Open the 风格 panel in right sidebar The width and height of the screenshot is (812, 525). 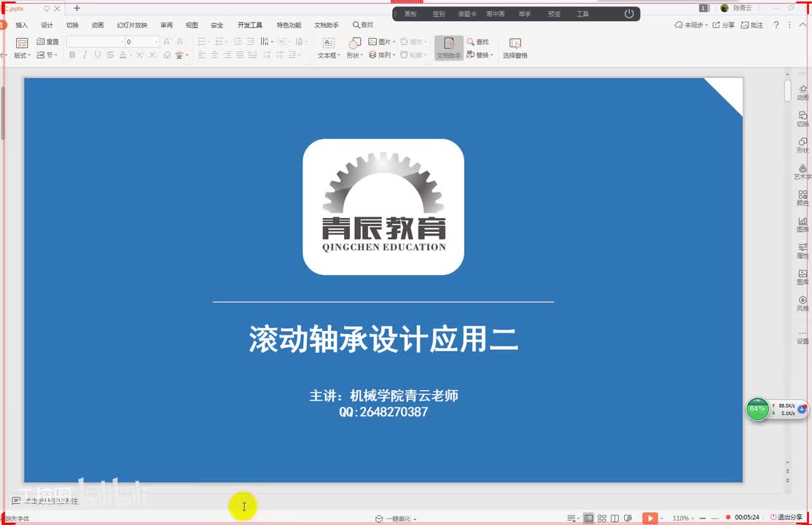[803, 303]
